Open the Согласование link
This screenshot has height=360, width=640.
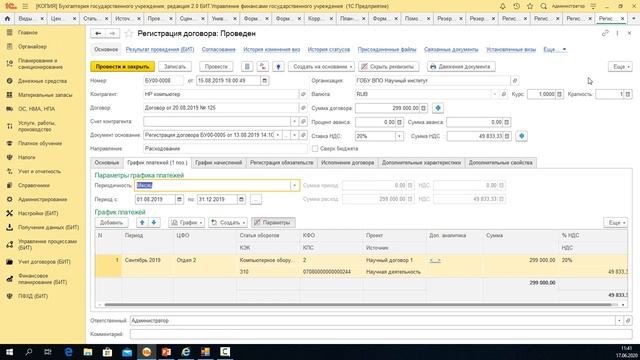coord(218,49)
